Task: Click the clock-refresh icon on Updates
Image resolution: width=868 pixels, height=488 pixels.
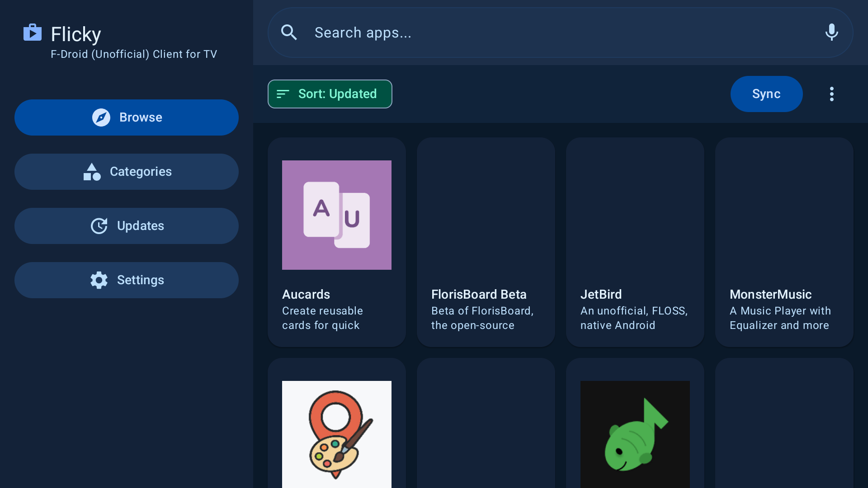Action: (99, 226)
